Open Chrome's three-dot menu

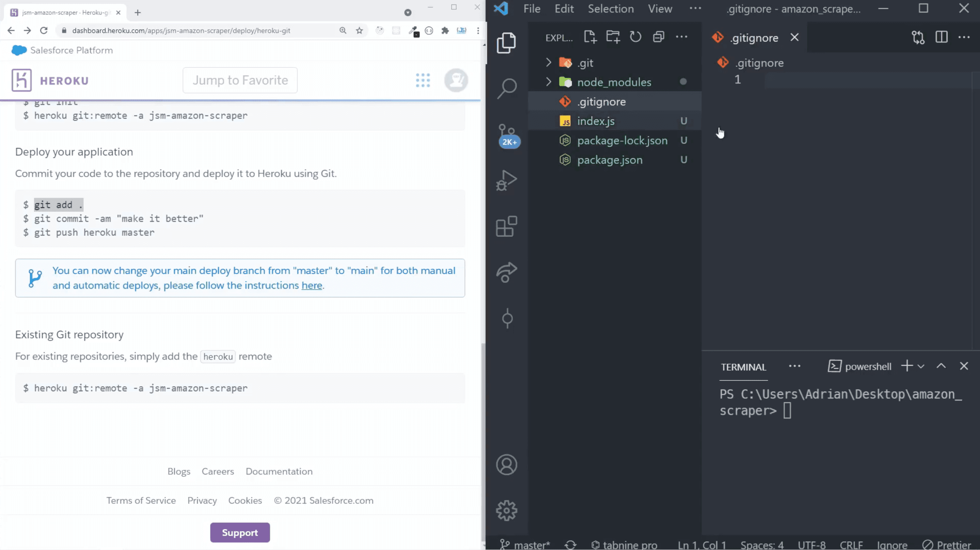pyautogui.click(x=478, y=30)
